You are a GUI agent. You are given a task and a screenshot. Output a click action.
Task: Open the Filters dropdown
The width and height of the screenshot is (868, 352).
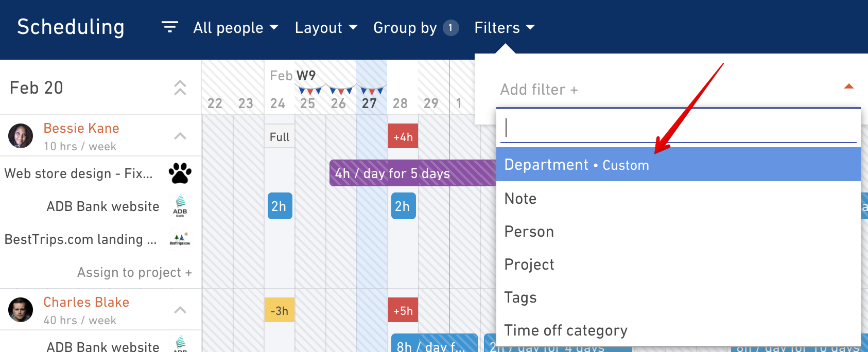point(505,28)
